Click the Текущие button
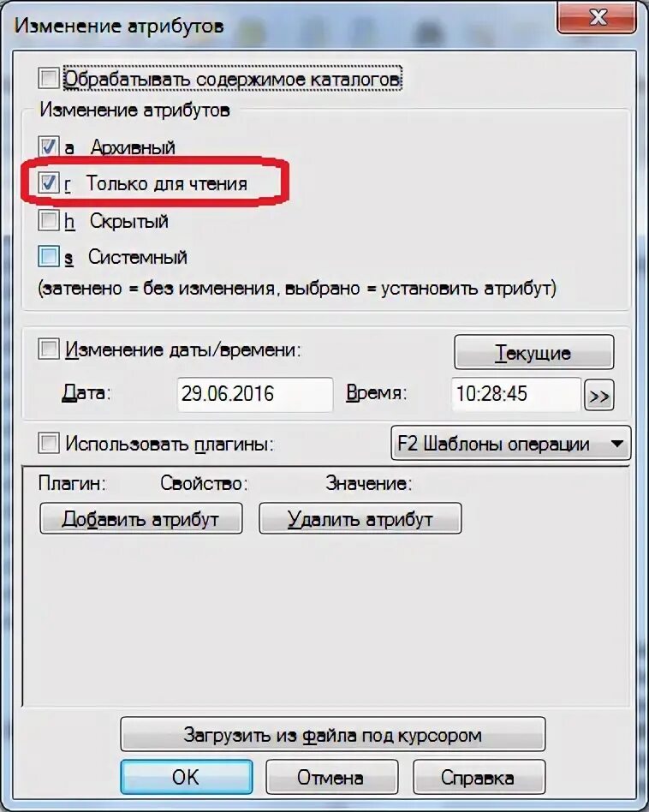 [534, 352]
